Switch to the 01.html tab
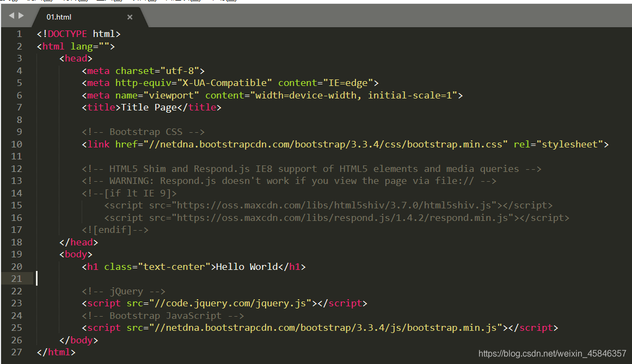This screenshot has height=364, width=632. [59, 17]
